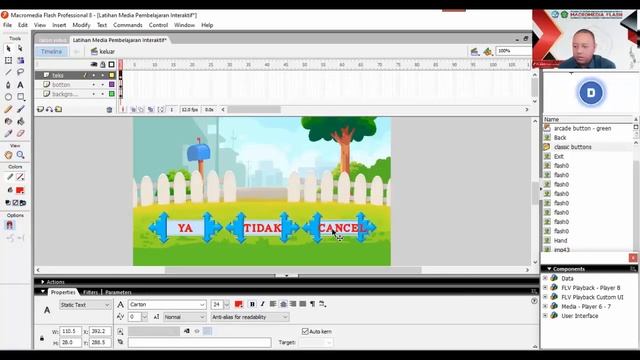Click the font size 24 field
Viewport: 640px width, 360px height.
click(217, 304)
